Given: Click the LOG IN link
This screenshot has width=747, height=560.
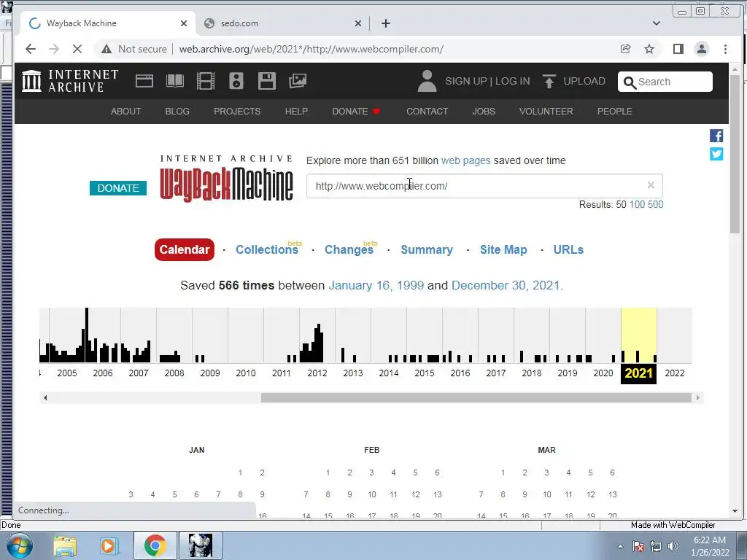Looking at the screenshot, I should (x=513, y=81).
